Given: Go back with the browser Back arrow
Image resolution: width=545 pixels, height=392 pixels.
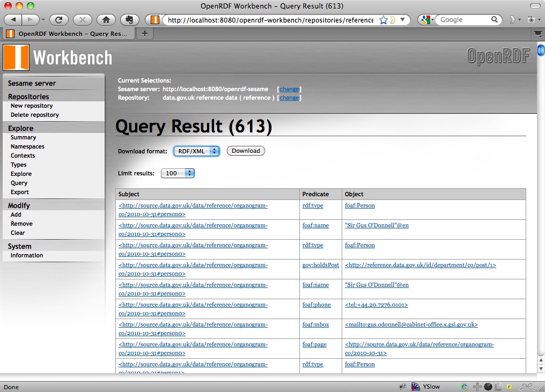Looking at the screenshot, I should tap(13, 20).
